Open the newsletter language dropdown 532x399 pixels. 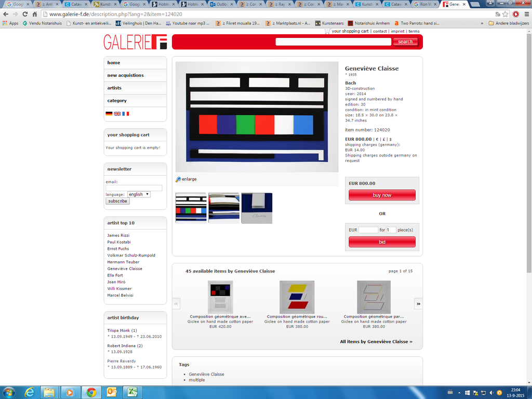coord(139,194)
